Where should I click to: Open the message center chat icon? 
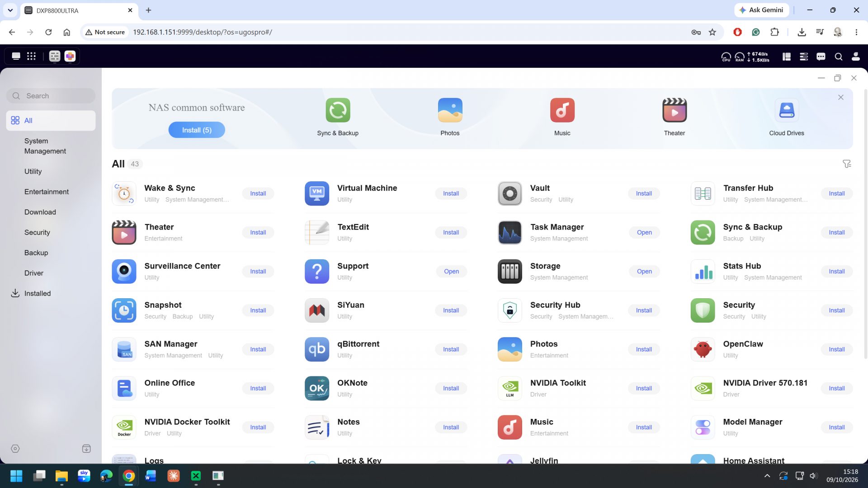click(x=821, y=56)
